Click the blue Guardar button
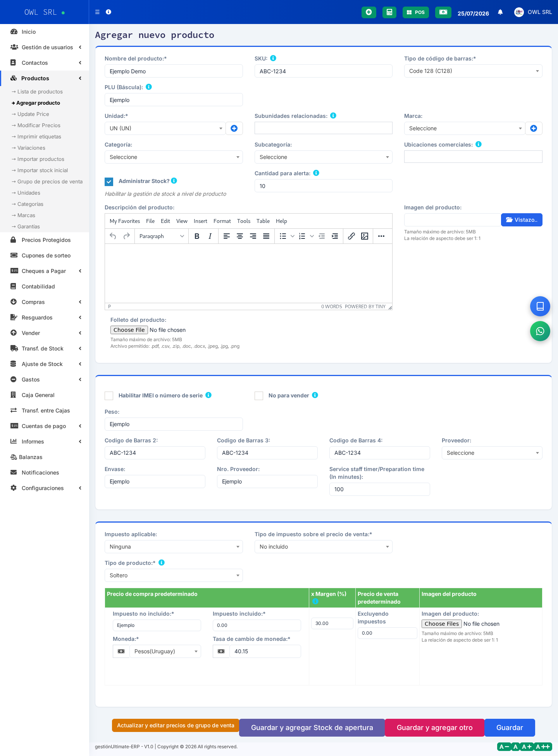This screenshot has width=558, height=756. pyautogui.click(x=510, y=728)
